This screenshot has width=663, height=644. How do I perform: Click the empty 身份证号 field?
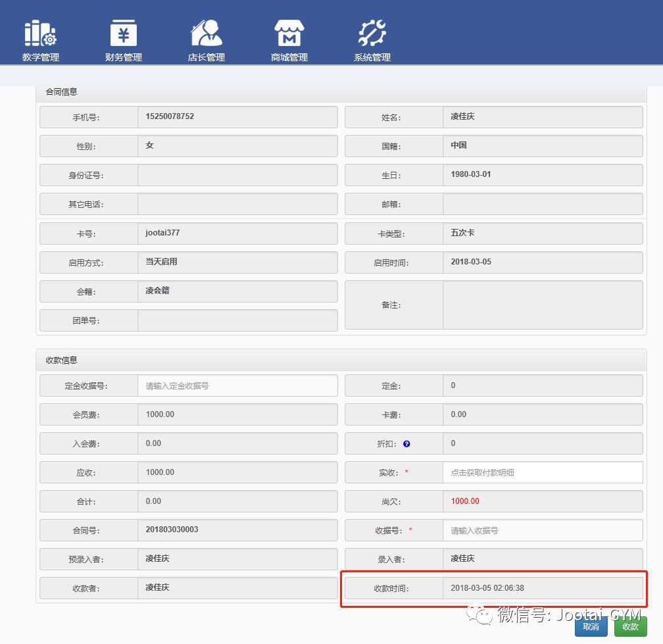point(237,175)
